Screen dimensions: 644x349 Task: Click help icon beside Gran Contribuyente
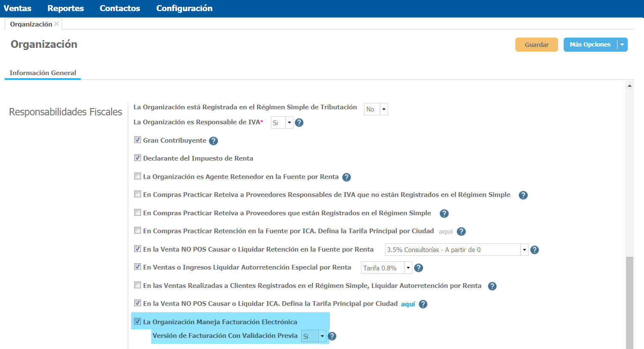pyautogui.click(x=214, y=141)
